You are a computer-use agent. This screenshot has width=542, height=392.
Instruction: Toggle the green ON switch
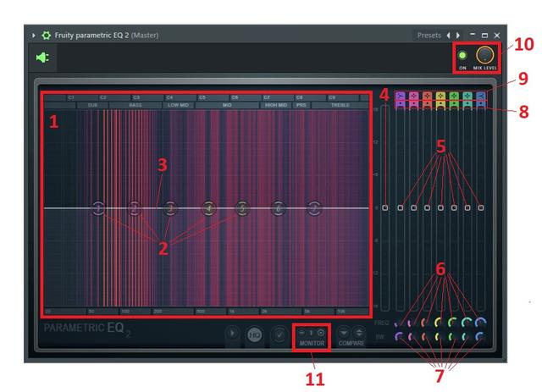point(462,55)
